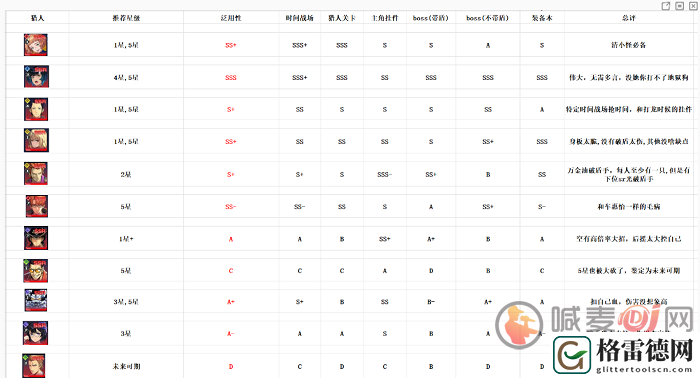Select the 和车惠怡一样的毛病 remark cell
700x378 pixels.
629,207
